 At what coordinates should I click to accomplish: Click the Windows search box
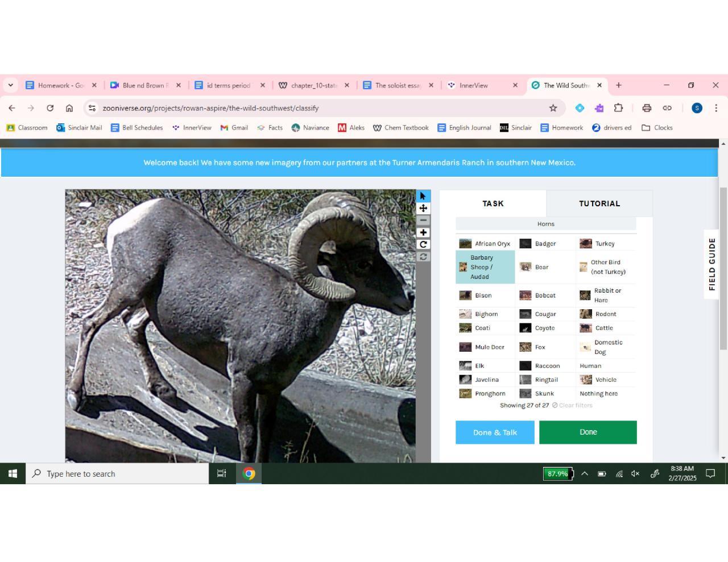118,473
